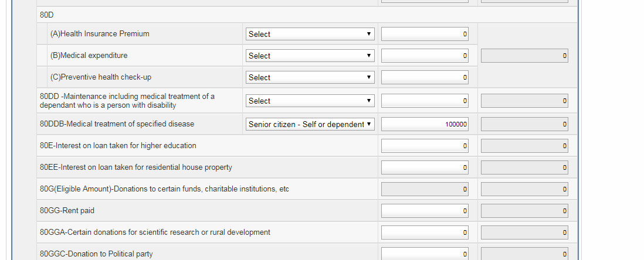Click 80G eligible amount greyed field
Screen dimensions: 644x260
point(425,190)
